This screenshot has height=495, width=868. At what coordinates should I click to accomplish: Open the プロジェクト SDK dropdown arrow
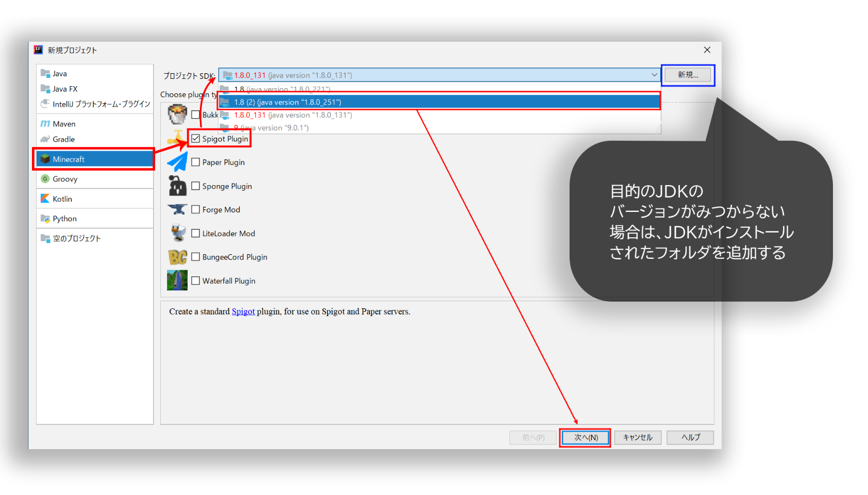(654, 75)
